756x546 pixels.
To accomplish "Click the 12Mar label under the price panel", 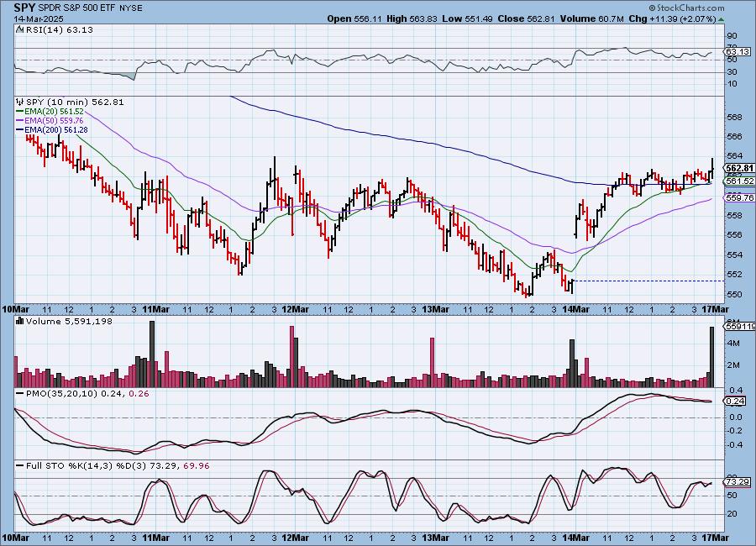I will click(x=295, y=309).
